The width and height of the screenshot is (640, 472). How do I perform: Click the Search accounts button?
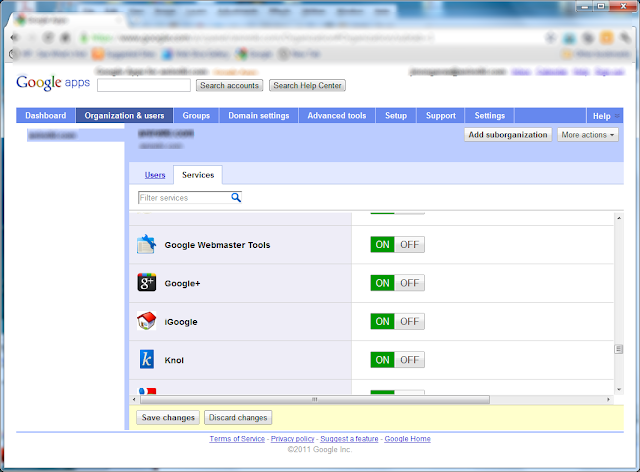pos(229,85)
